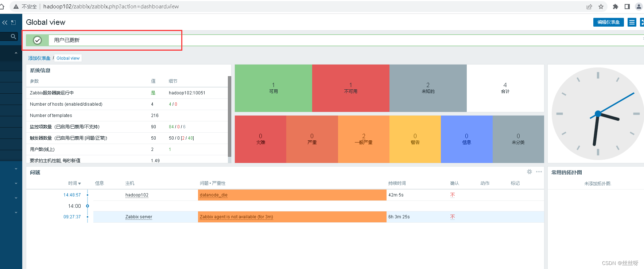Image resolution: width=644 pixels, height=269 pixels.
Task: Click the browser address bar URL
Action: (111, 7)
